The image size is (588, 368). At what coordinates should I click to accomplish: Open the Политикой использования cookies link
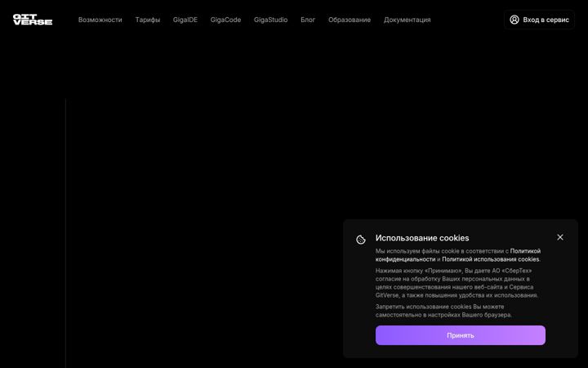[x=491, y=259]
